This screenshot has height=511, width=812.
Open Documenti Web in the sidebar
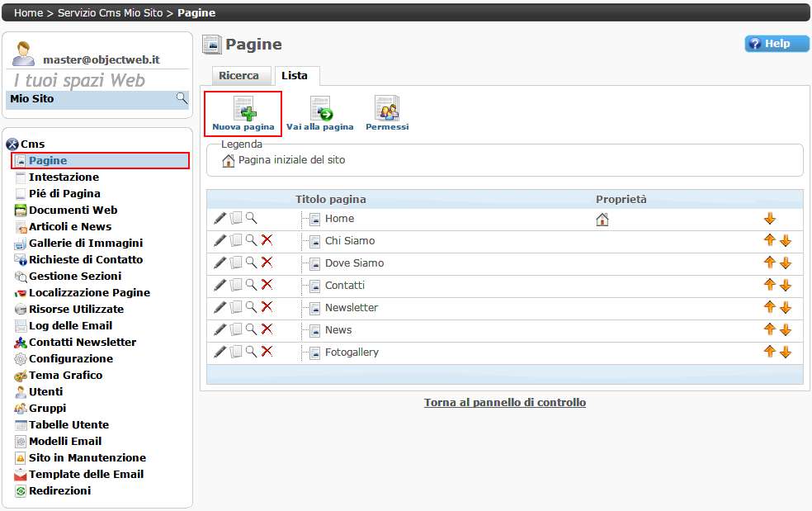pos(73,210)
